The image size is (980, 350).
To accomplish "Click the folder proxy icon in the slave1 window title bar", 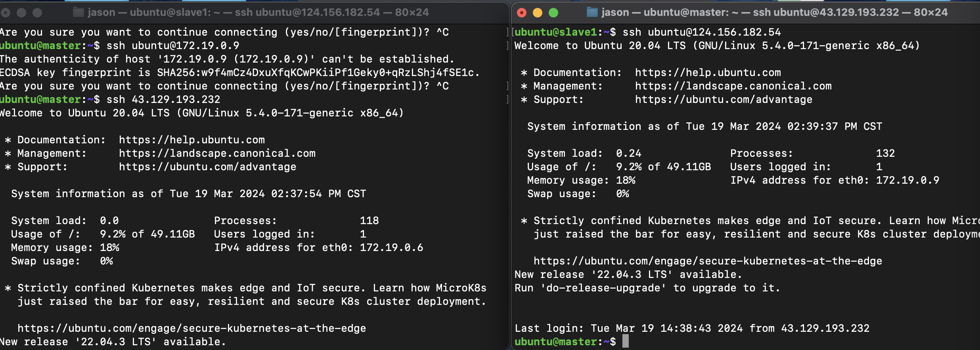I will (78, 12).
